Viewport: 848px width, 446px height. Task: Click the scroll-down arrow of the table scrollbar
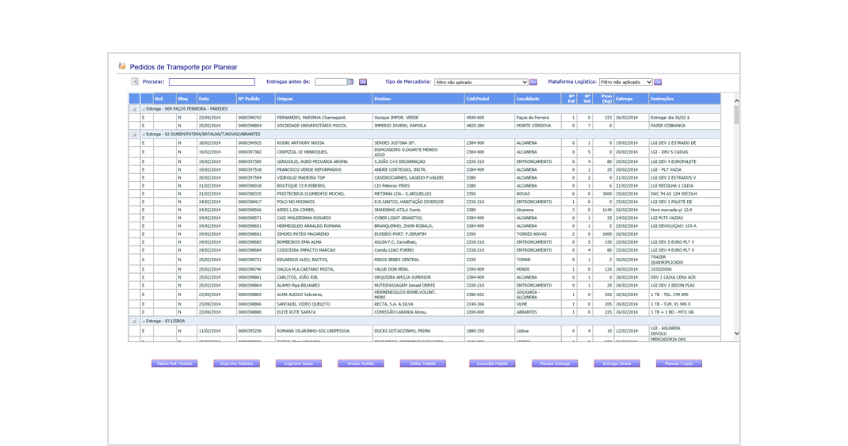tap(737, 334)
